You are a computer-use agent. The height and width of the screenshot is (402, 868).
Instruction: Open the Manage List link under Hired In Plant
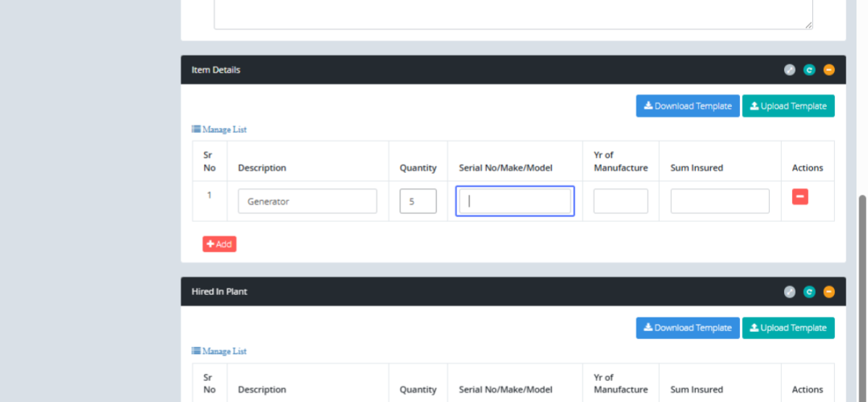click(219, 351)
